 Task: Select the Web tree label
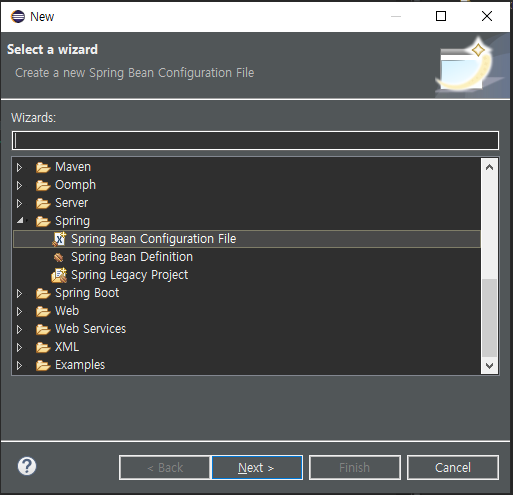[x=67, y=311]
